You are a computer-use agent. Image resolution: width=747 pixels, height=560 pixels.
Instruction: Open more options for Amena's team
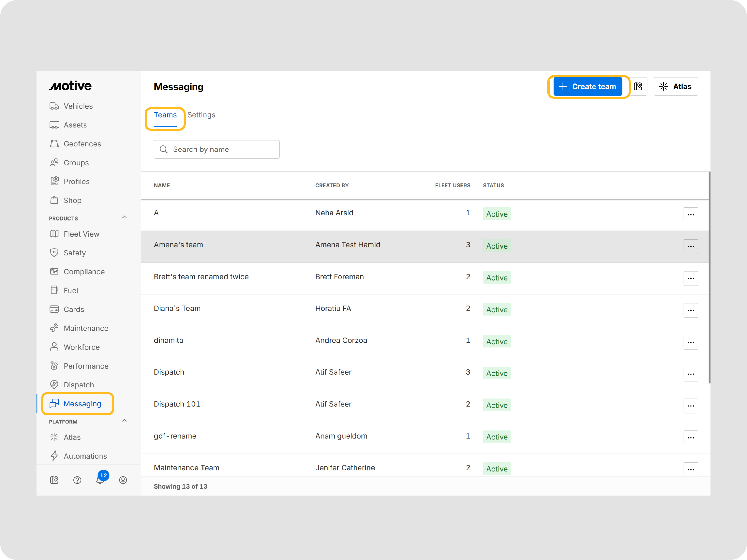tap(691, 247)
